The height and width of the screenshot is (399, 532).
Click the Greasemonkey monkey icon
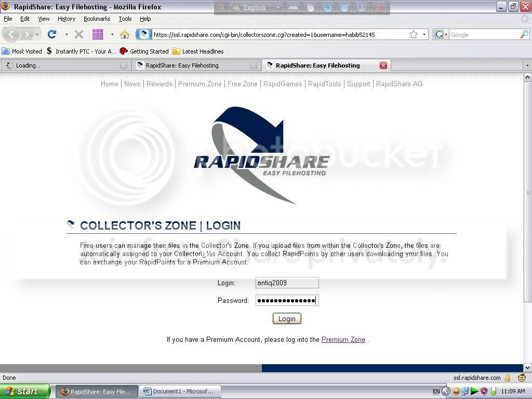tap(522, 378)
